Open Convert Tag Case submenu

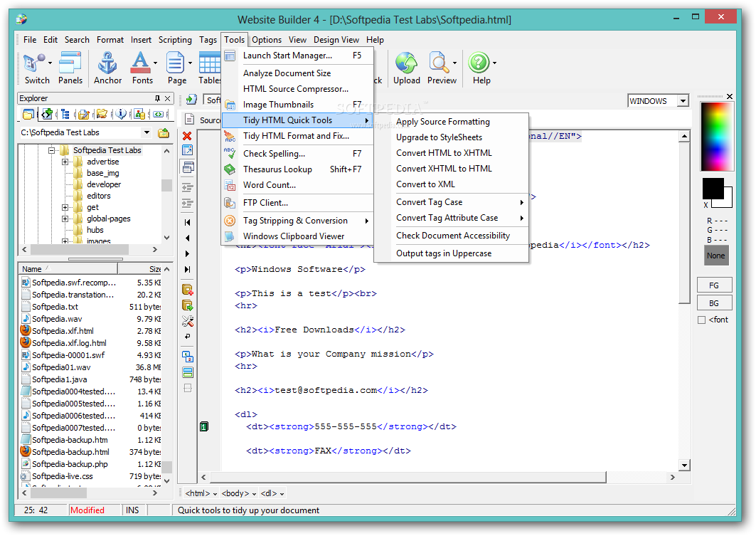(x=451, y=202)
